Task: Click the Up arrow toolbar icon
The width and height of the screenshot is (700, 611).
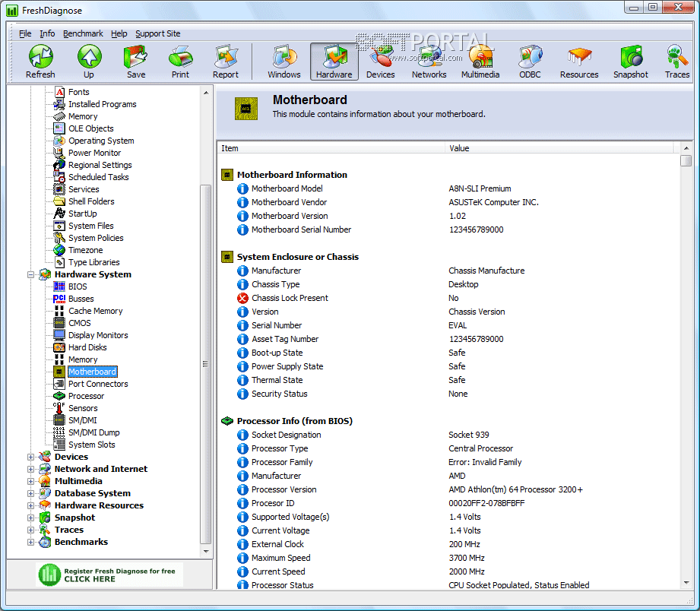Action: [x=89, y=62]
